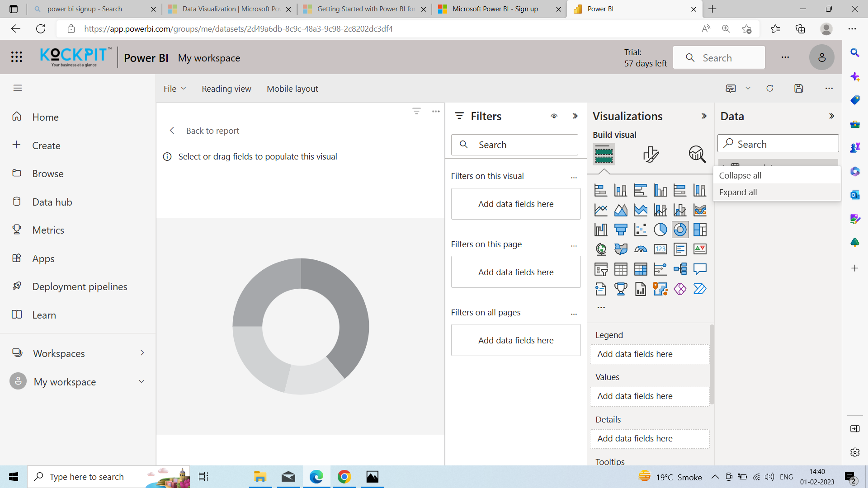Screen dimensions: 868x488
Task: Collapse the Visualizations pane
Action: (704, 116)
